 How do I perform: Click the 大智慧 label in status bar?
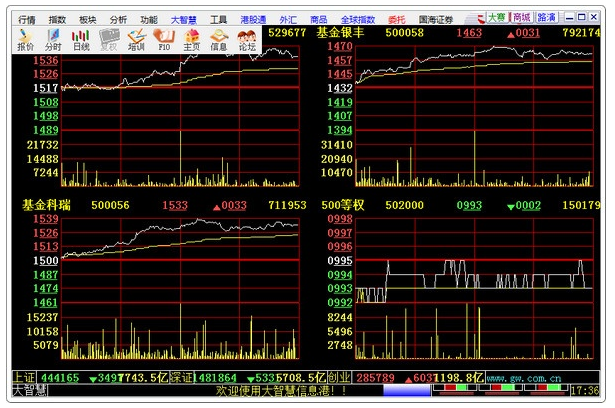click(30, 390)
